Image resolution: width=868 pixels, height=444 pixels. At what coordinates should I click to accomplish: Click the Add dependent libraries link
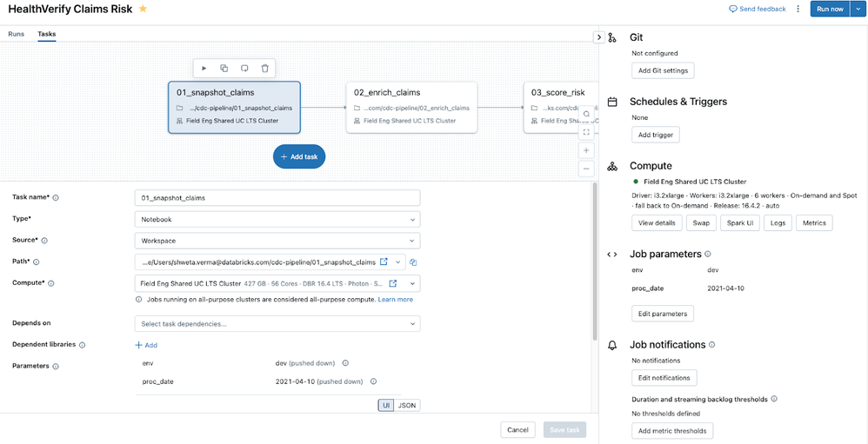coord(146,345)
